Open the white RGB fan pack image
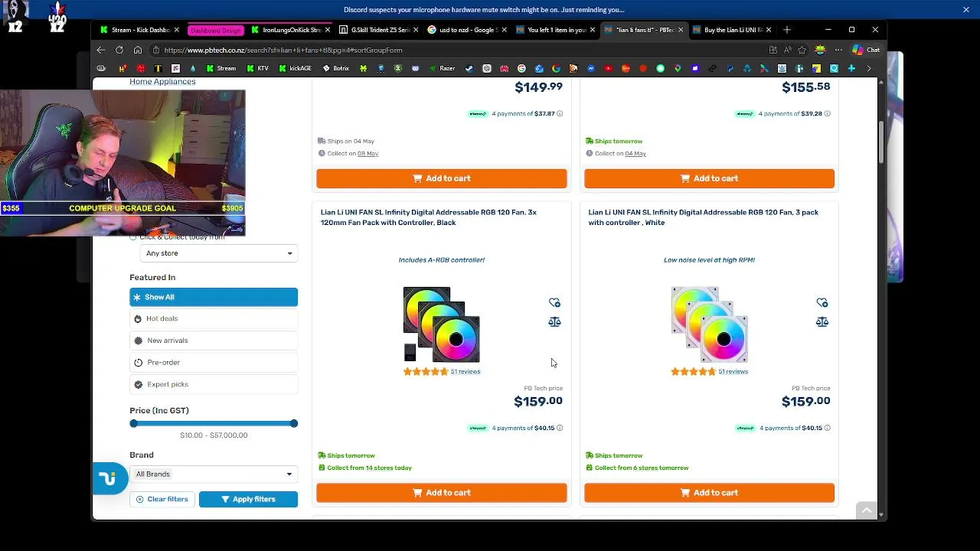 709,324
